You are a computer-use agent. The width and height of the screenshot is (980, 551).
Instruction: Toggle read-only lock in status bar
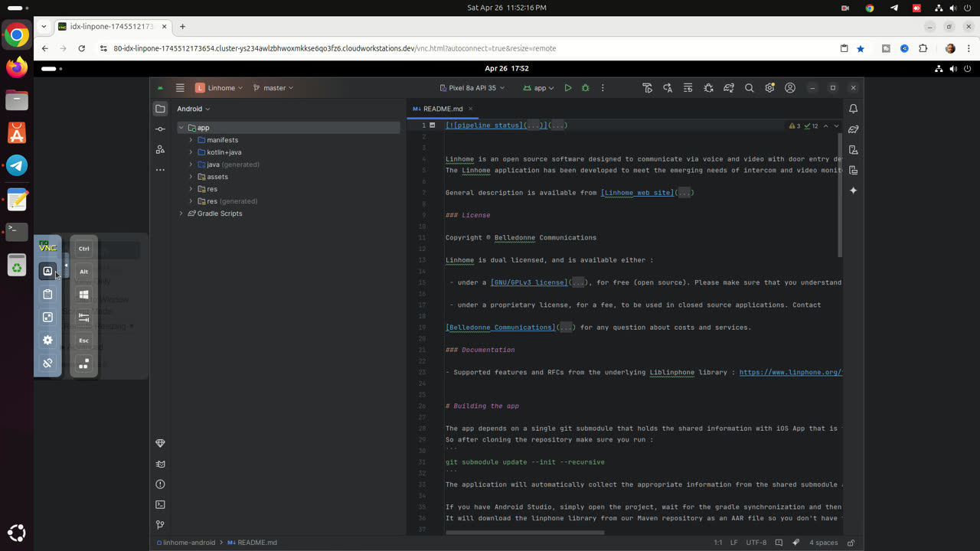pyautogui.click(x=850, y=543)
